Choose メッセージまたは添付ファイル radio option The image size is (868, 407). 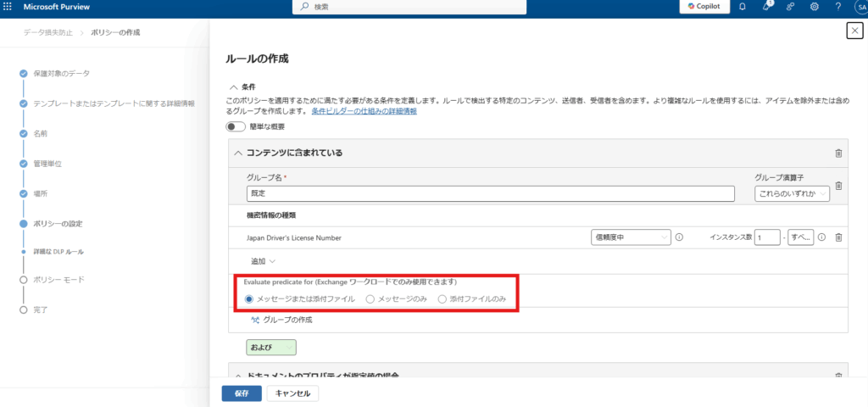coord(248,299)
